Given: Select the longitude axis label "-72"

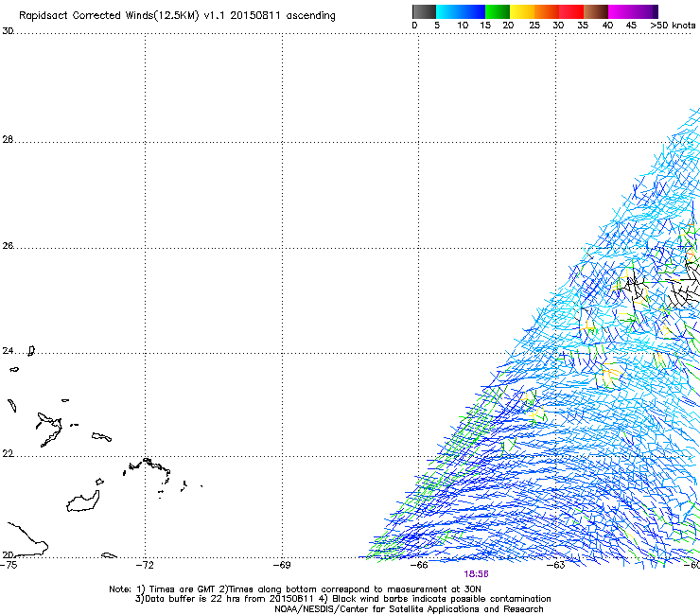Looking at the screenshot, I should point(145,565).
